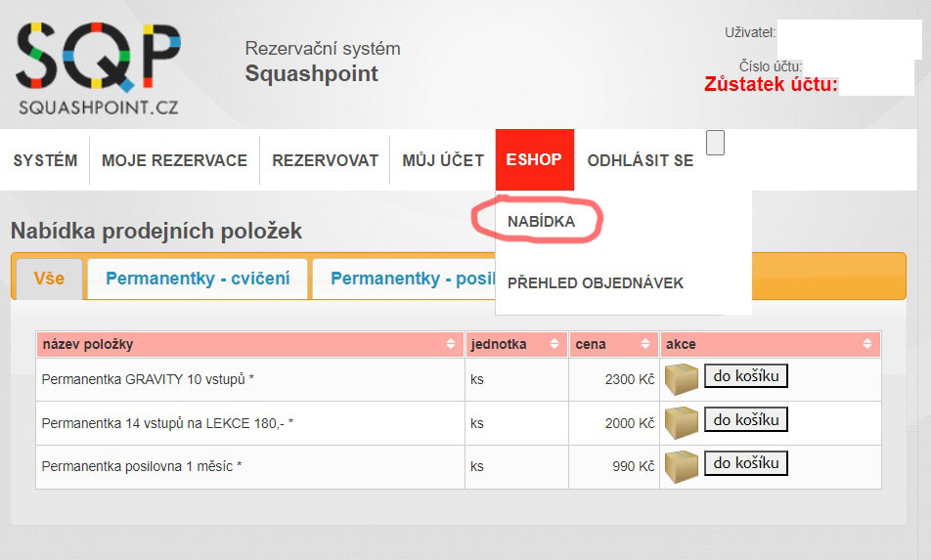
Task: Expand the REZERVOVAT menu
Action: [x=325, y=160]
